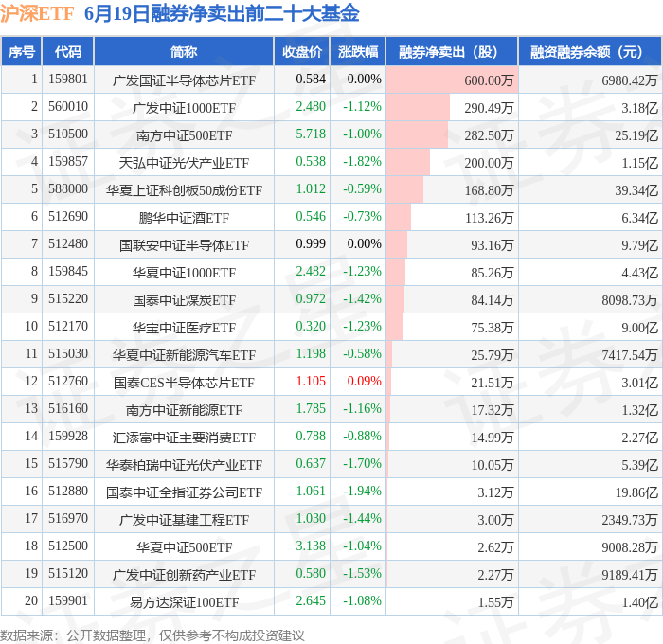Click the 113.26万 value
663x644 pixels.
[x=490, y=218]
